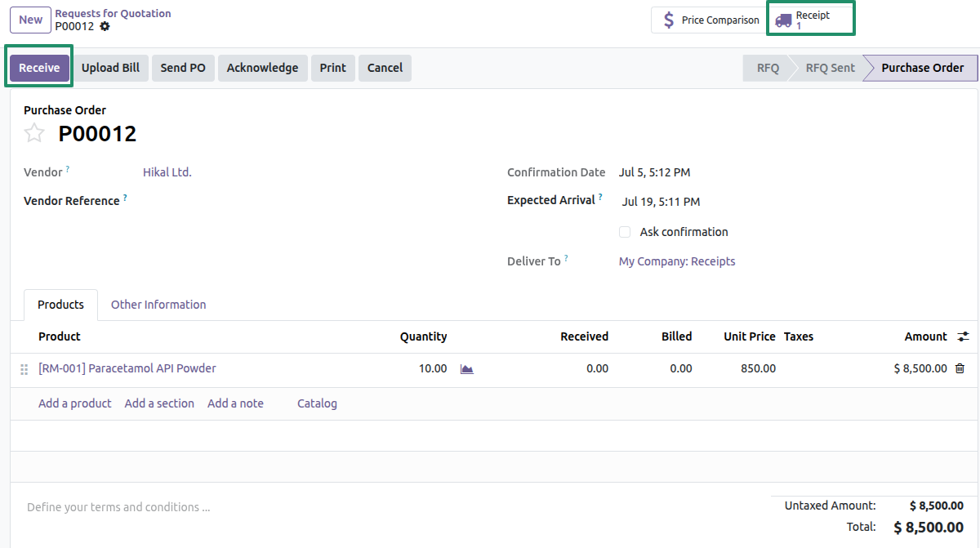980x548 pixels.
Task: Open column options adjust icon in table header
Action: coord(964,336)
